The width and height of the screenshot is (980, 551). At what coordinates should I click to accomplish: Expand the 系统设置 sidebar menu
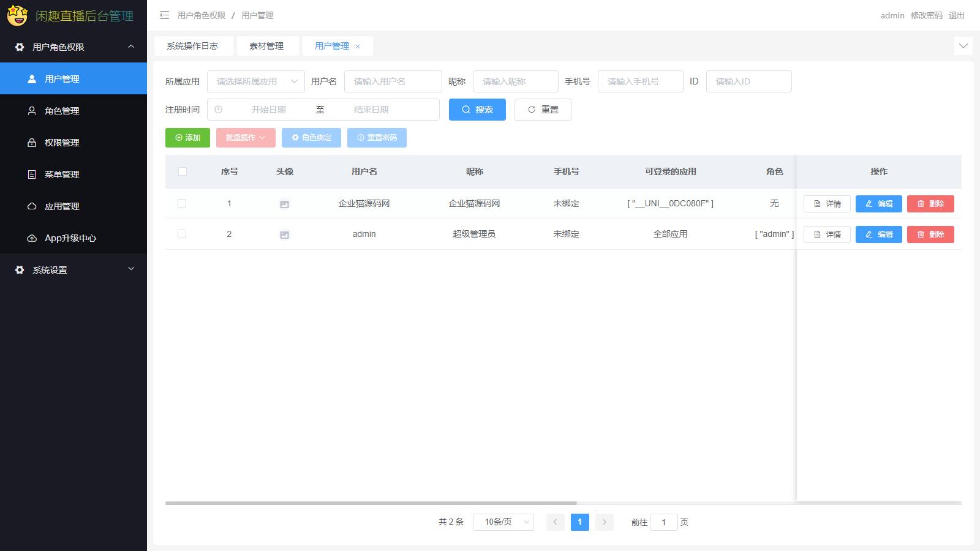[x=73, y=270]
